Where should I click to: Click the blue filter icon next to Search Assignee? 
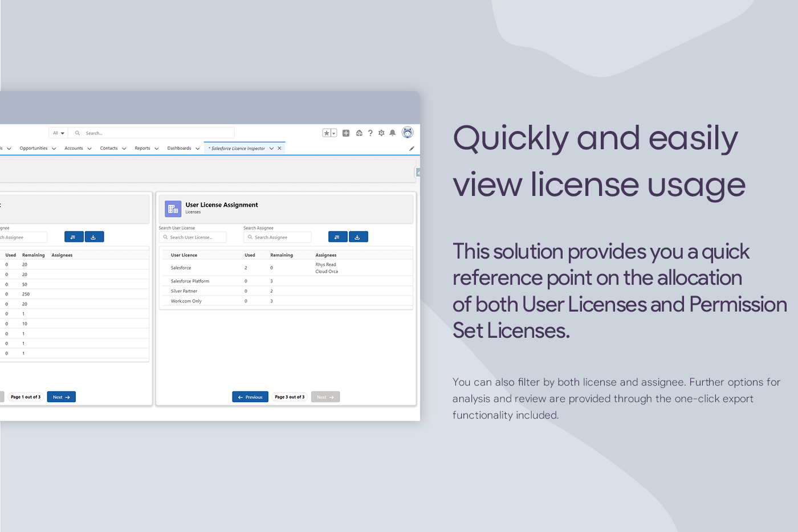coord(337,236)
